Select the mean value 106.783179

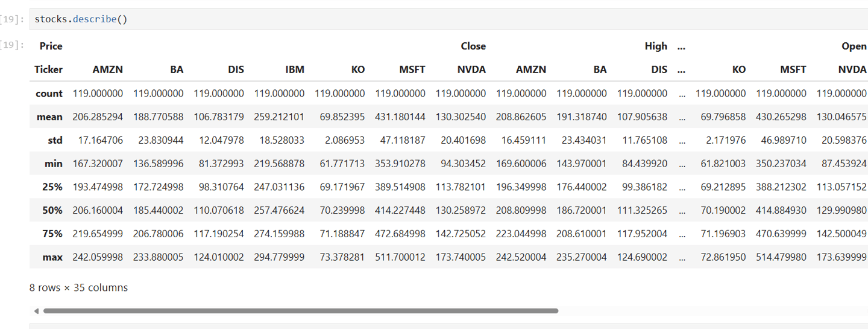point(219,117)
